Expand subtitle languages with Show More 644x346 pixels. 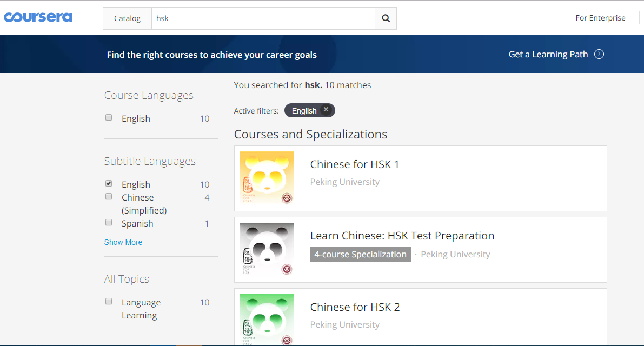(123, 242)
